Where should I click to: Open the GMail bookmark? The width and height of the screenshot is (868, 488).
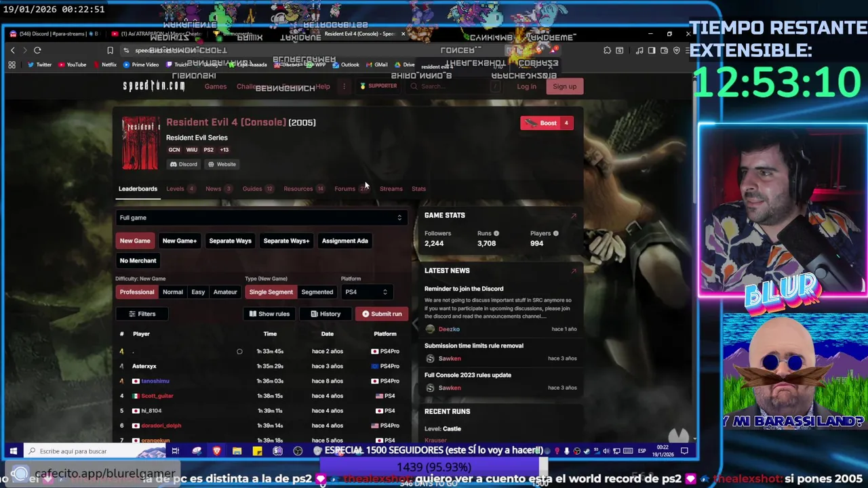pyautogui.click(x=376, y=65)
